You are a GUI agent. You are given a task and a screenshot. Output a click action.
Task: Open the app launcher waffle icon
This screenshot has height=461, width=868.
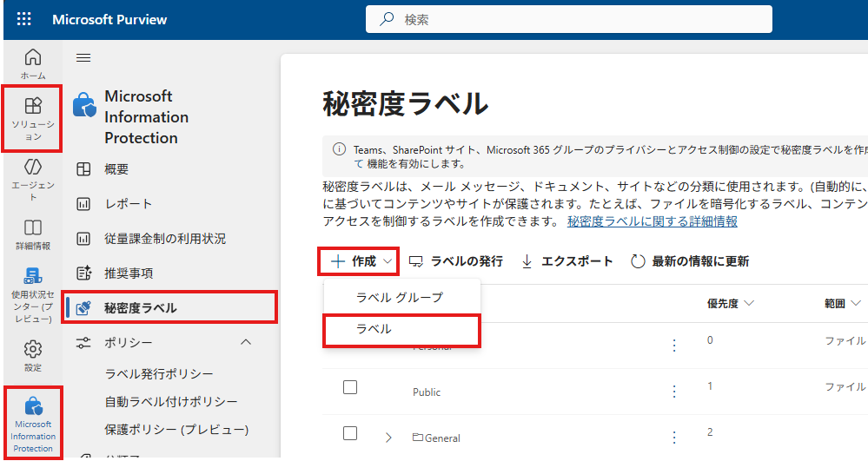[x=23, y=19]
